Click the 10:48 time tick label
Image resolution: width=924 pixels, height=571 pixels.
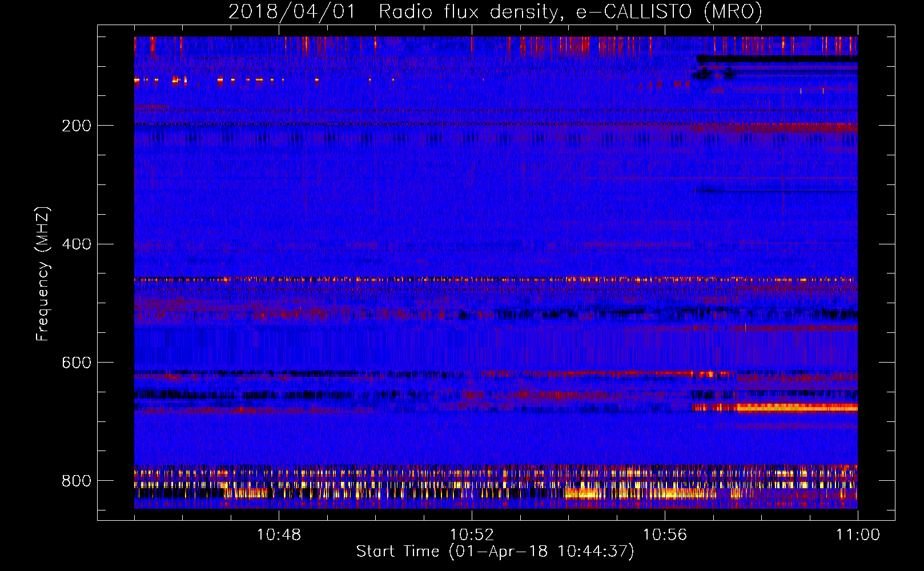(x=279, y=535)
